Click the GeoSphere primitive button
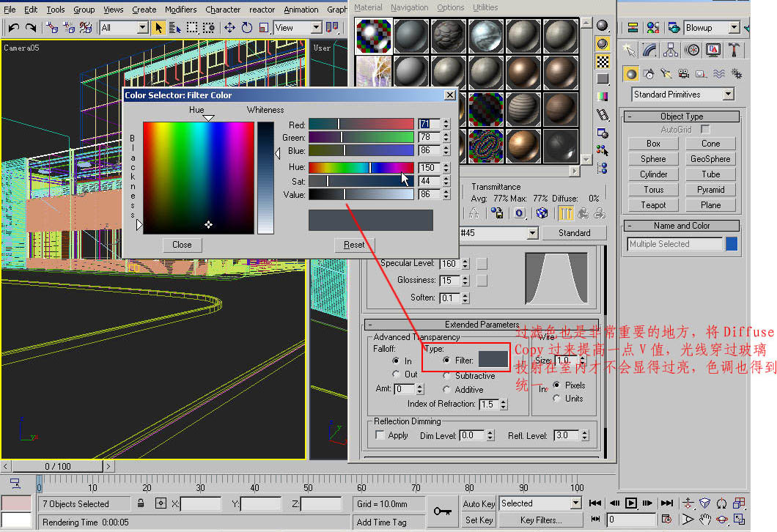This screenshot has width=777, height=532. point(710,159)
